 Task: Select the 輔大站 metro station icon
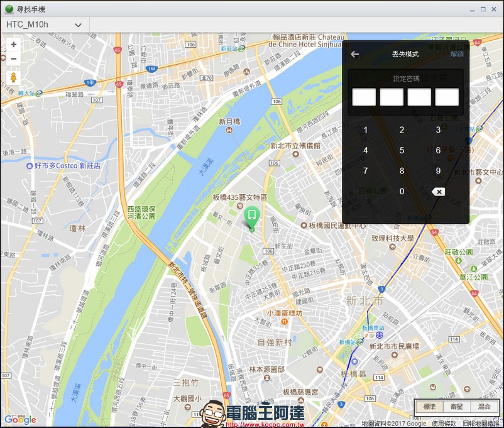point(39,94)
